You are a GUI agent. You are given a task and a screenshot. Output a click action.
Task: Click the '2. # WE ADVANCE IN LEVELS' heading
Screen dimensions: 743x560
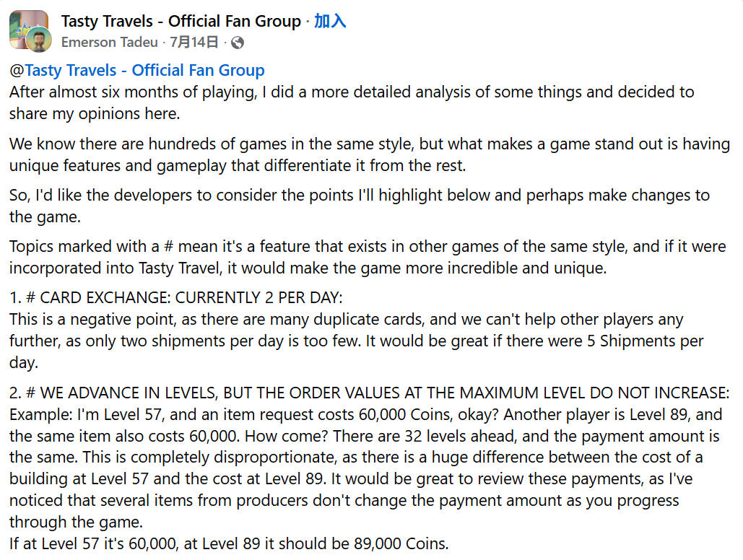pos(369,393)
